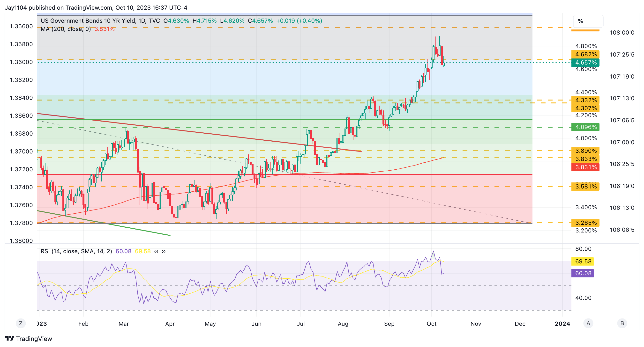The height and width of the screenshot is (347, 644).
Task: Click 1.38000 on the left price scale
Action: [21, 241]
